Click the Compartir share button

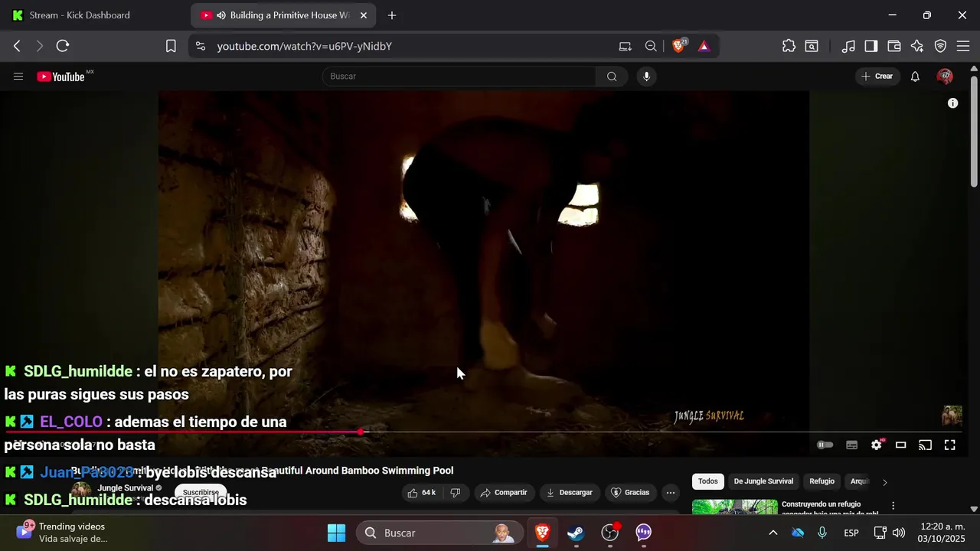click(503, 493)
